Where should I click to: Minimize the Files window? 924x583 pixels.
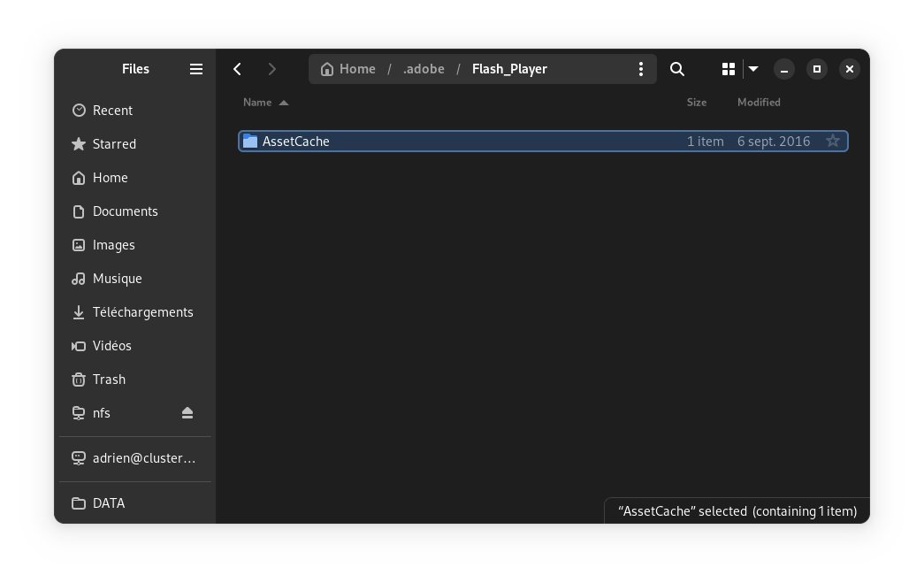[784, 69]
